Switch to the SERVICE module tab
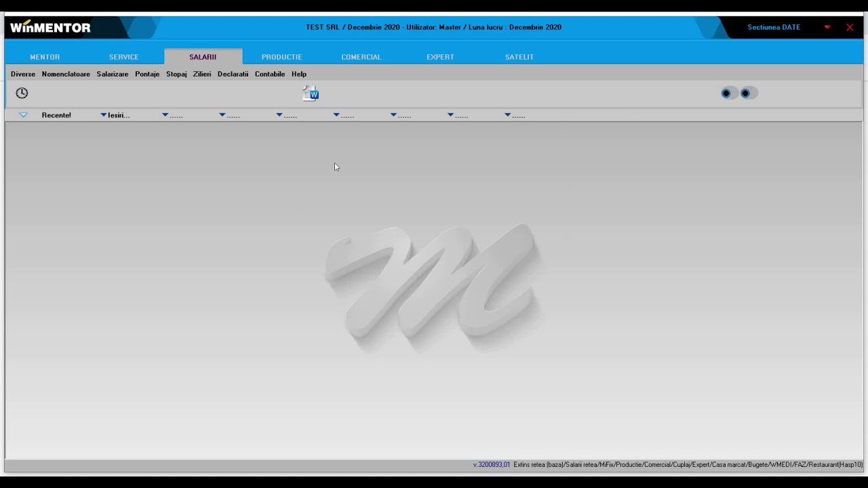The height and width of the screenshot is (488, 868). (x=123, y=57)
